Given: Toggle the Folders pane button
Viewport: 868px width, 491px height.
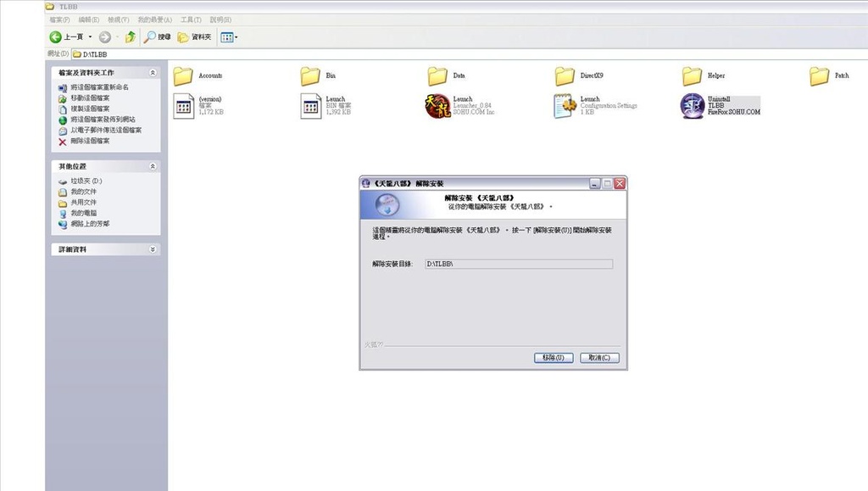Looking at the screenshot, I should tap(194, 37).
